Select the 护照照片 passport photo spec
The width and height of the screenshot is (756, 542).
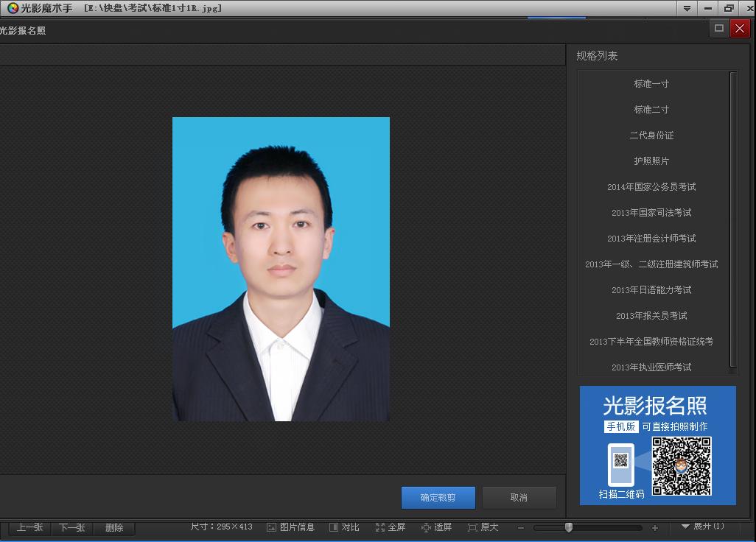[652, 161]
